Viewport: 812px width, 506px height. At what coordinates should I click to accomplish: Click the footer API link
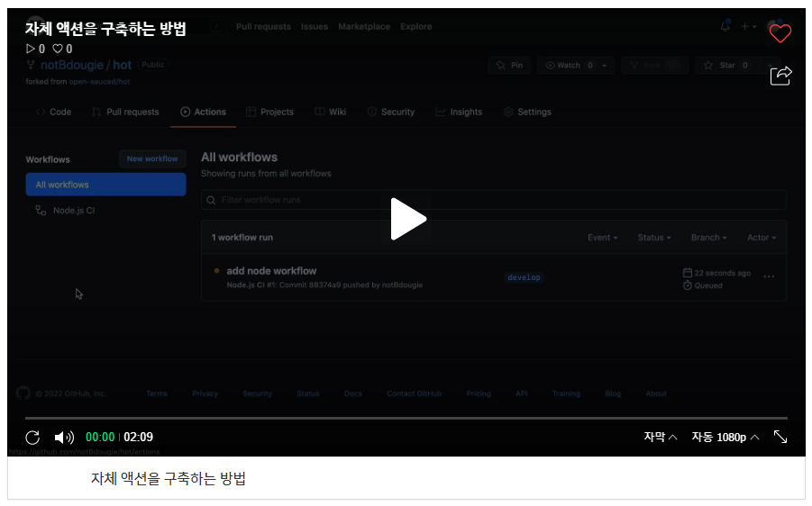[x=522, y=393]
